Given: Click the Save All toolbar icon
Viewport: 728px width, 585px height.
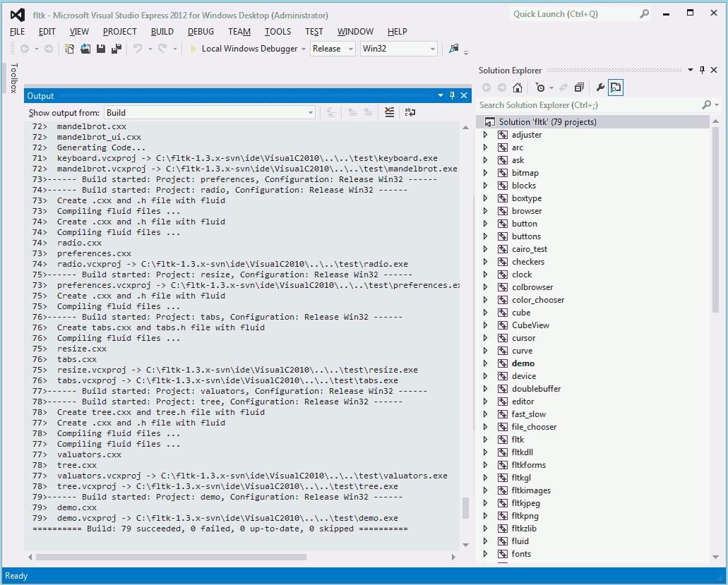Looking at the screenshot, I should pyautogui.click(x=117, y=49).
